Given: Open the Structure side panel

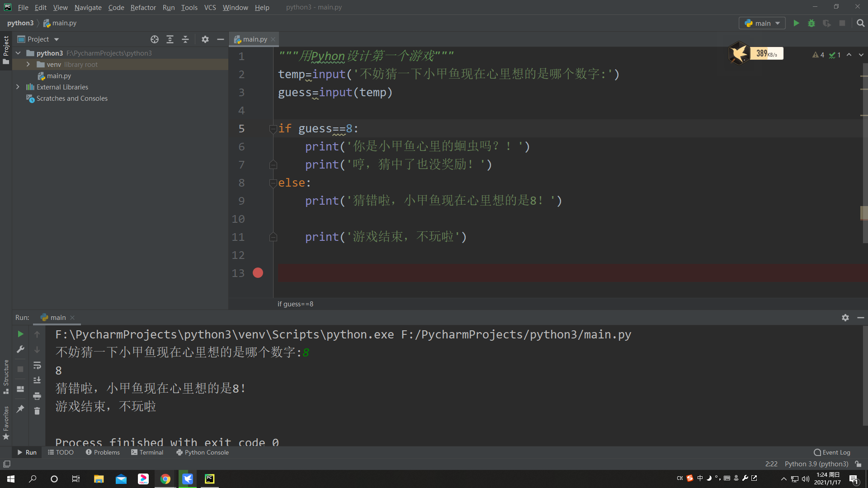Looking at the screenshot, I should (x=6, y=376).
